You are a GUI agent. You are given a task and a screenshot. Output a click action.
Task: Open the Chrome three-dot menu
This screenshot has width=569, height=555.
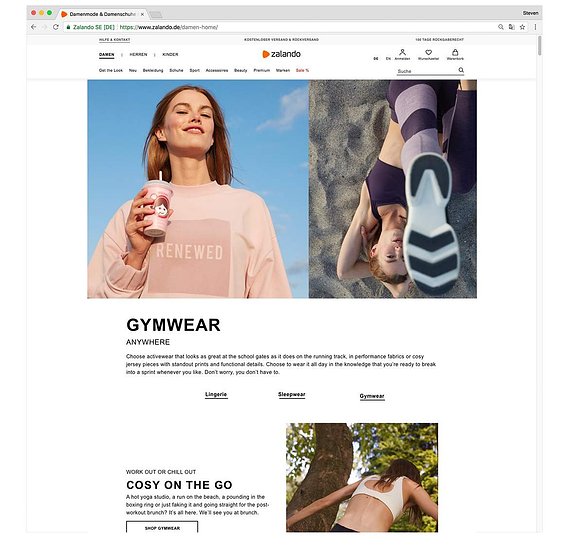click(535, 27)
